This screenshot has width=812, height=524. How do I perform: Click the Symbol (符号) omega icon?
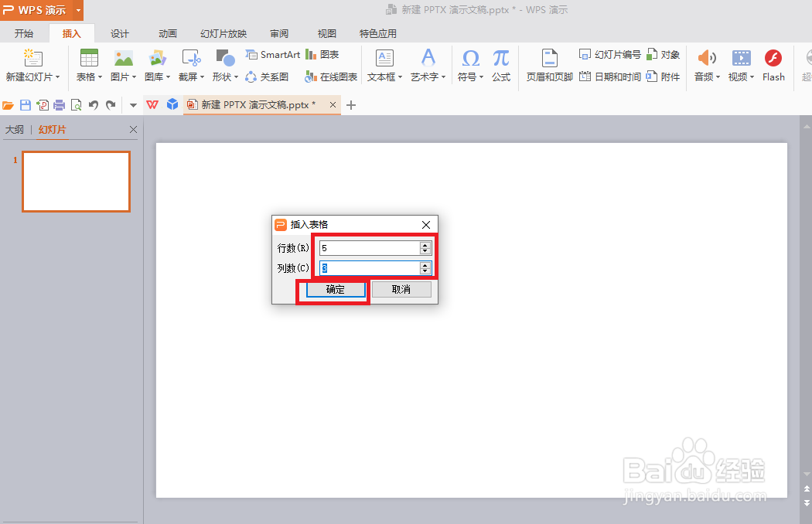tap(470, 57)
